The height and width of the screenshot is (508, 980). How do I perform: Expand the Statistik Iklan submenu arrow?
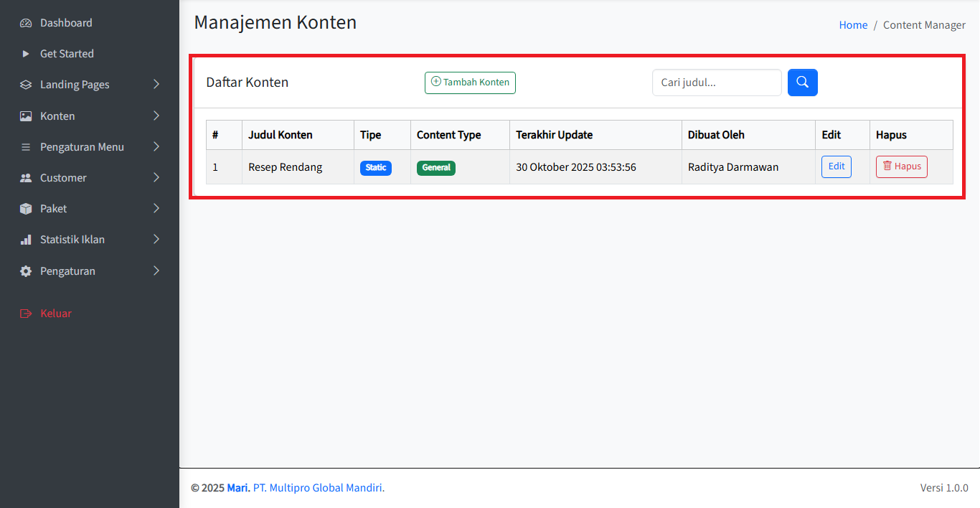pos(156,240)
